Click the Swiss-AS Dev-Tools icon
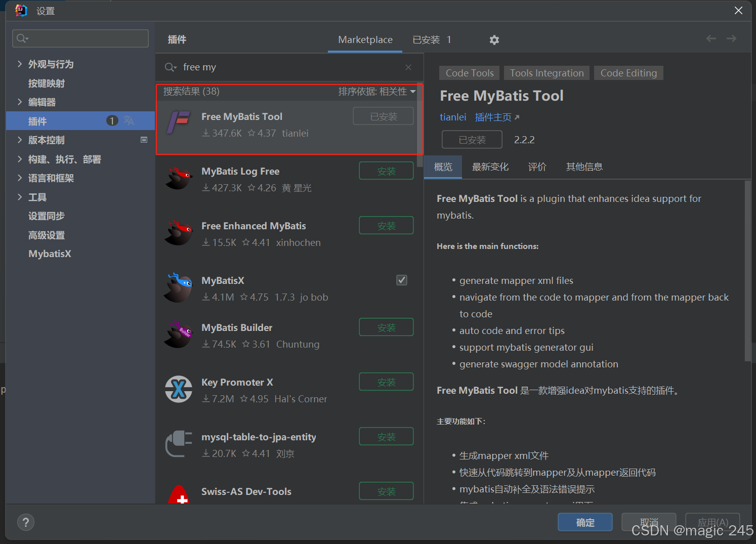756x544 pixels. tap(179, 494)
